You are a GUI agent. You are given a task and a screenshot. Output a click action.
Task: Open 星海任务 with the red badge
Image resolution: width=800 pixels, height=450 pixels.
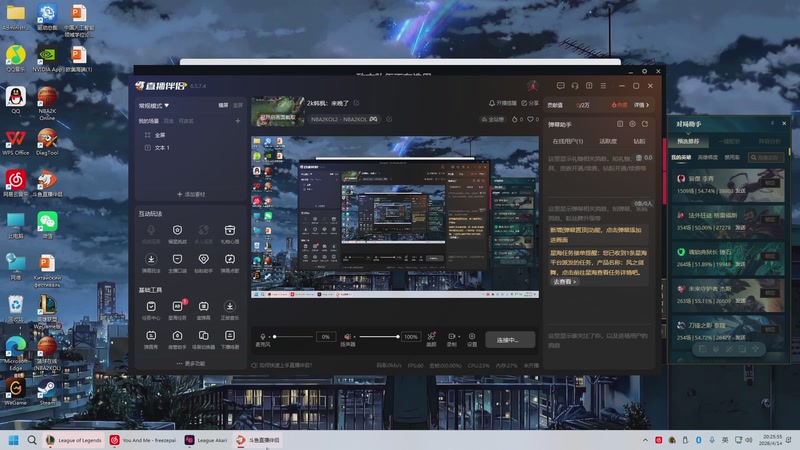tap(177, 310)
